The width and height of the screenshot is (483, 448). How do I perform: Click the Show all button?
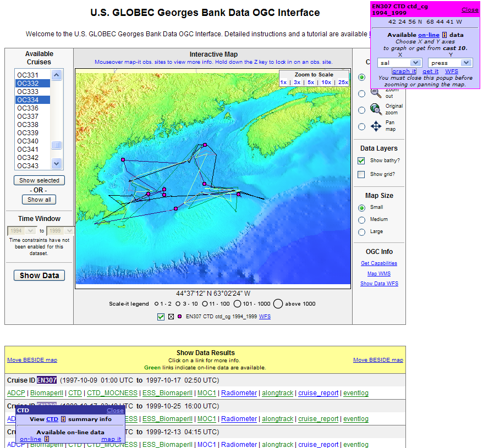[x=39, y=200]
